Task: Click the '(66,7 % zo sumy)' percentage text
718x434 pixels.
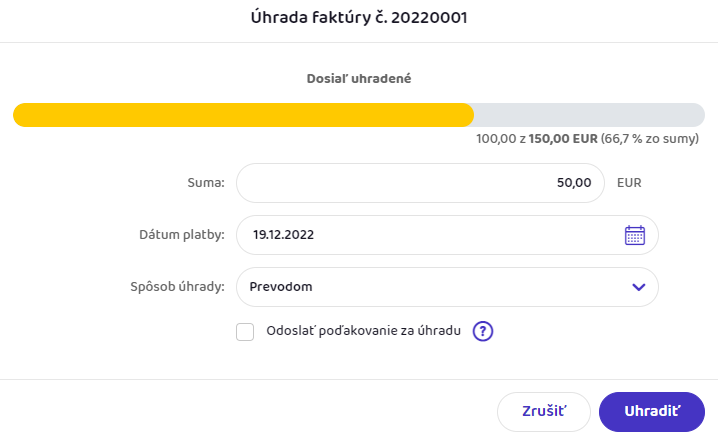Action: tap(650, 141)
